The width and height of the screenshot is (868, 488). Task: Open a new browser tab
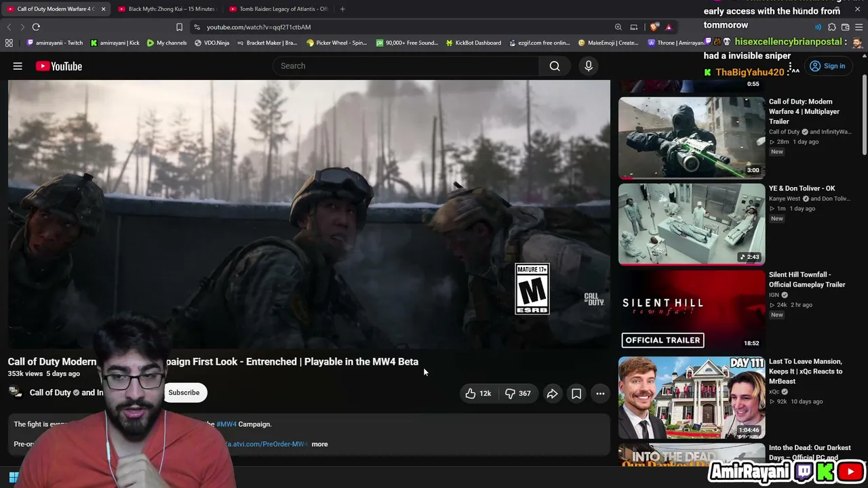tap(342, 9)
